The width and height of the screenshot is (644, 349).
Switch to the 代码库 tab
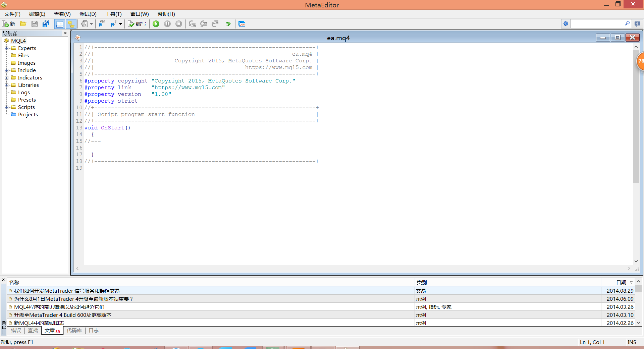click(x=74, y=331)
